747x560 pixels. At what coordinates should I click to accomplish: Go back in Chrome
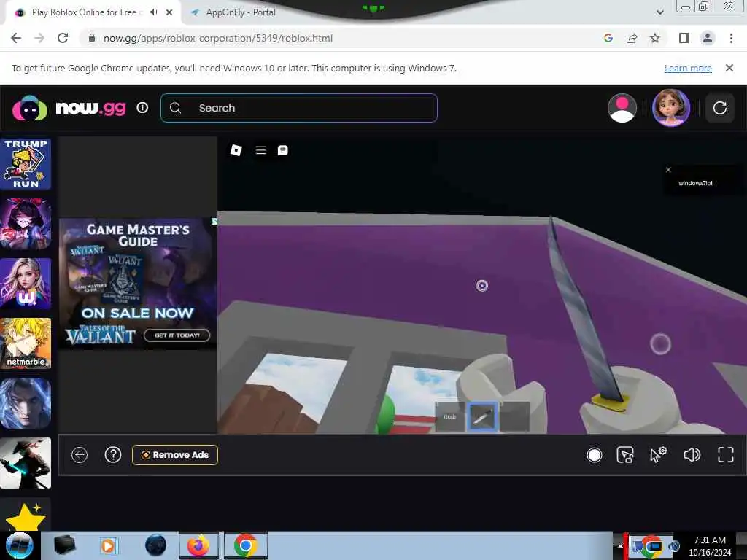[x=16, y=38]
